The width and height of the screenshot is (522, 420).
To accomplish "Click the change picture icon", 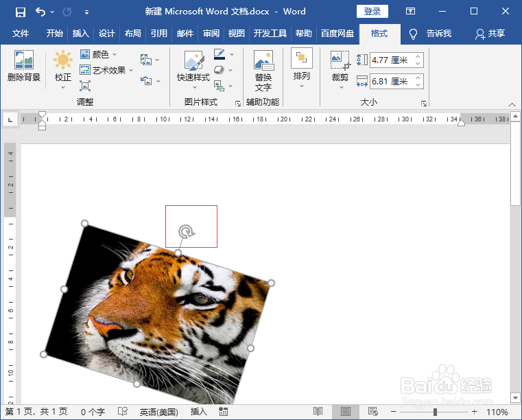I will pyautogui.click(x=146, y=60).
